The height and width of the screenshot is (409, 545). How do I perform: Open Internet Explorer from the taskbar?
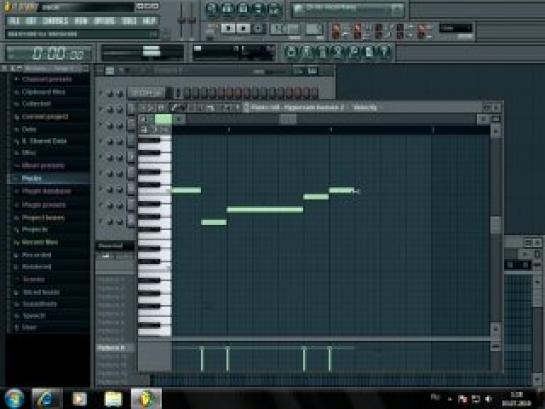[x=47, y=399]
